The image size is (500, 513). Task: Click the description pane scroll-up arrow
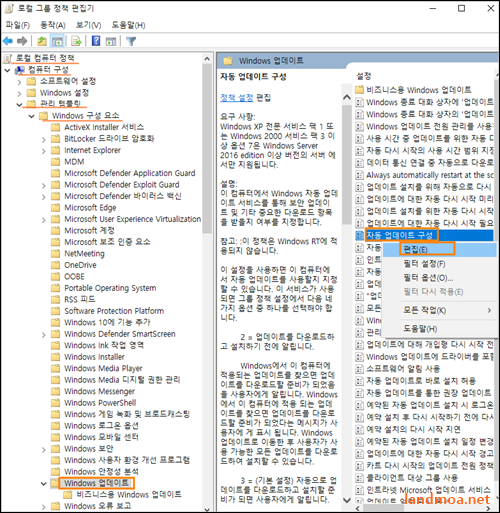[347, 97]
